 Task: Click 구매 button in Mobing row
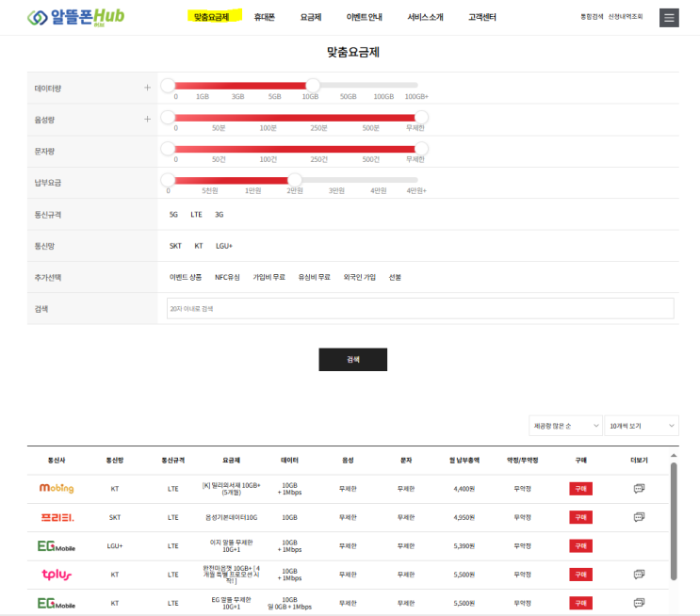click(x=580, y=489)
